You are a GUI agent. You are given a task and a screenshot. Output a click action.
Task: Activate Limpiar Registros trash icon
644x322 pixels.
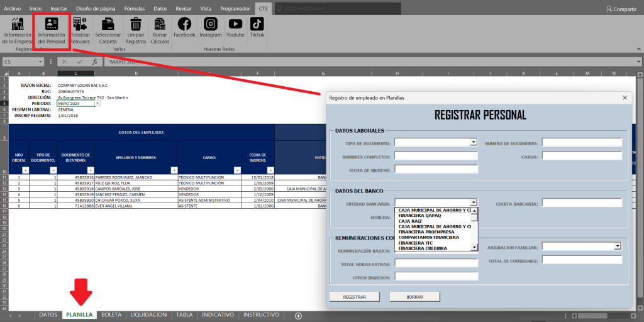click(x=136, y=30)
